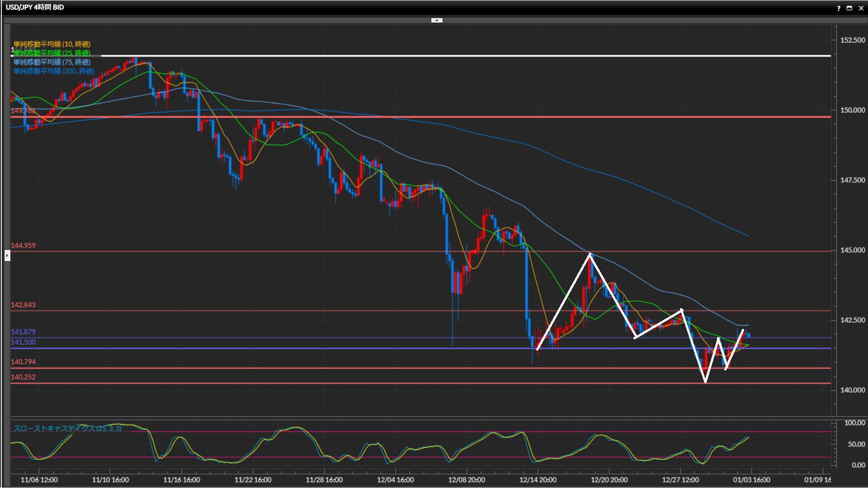Select the 25-period moving average label

pos(52,53)
